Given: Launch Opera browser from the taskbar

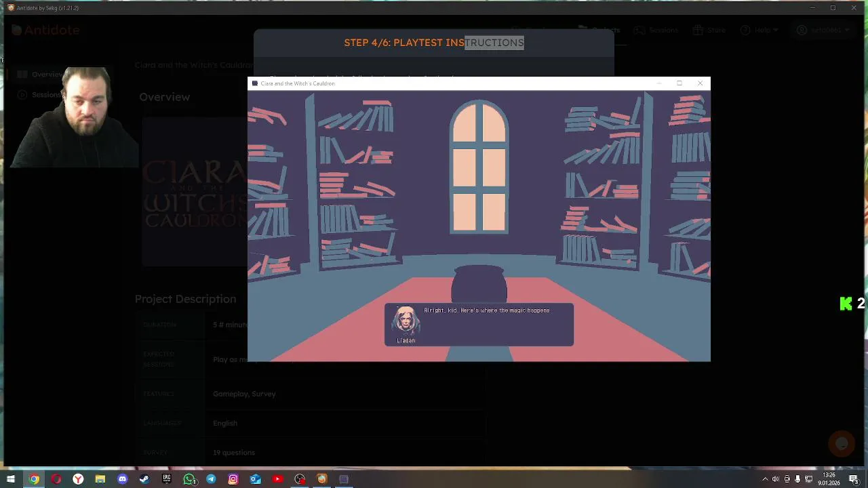Looking at the screenshot, I should (56, 479).
